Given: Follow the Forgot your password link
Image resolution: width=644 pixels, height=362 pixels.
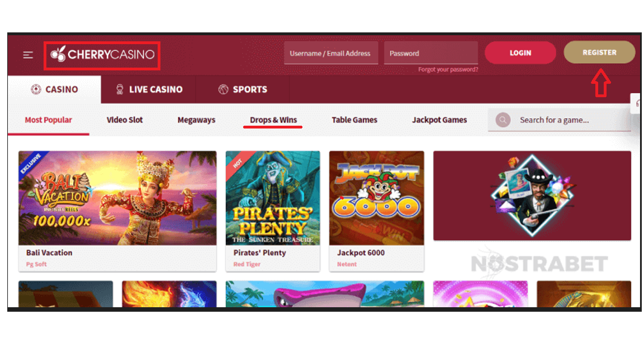Looking at the screenshot, I should [x=448, y=69].
